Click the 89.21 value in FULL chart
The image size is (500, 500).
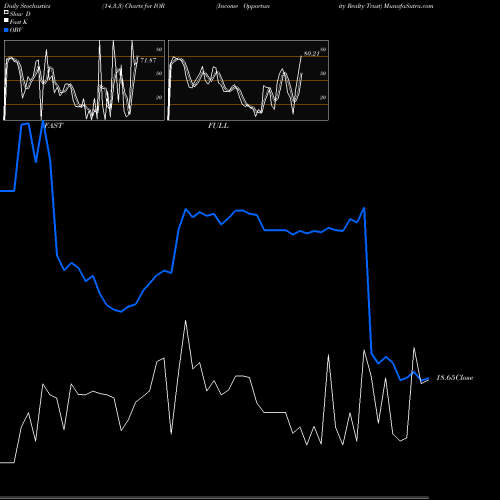(x=312, y=54)
